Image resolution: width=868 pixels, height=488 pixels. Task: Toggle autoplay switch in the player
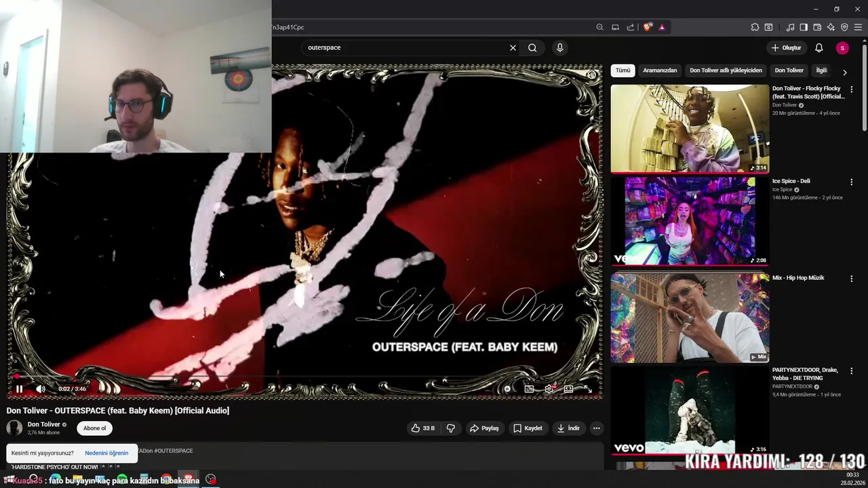(507, 389)
